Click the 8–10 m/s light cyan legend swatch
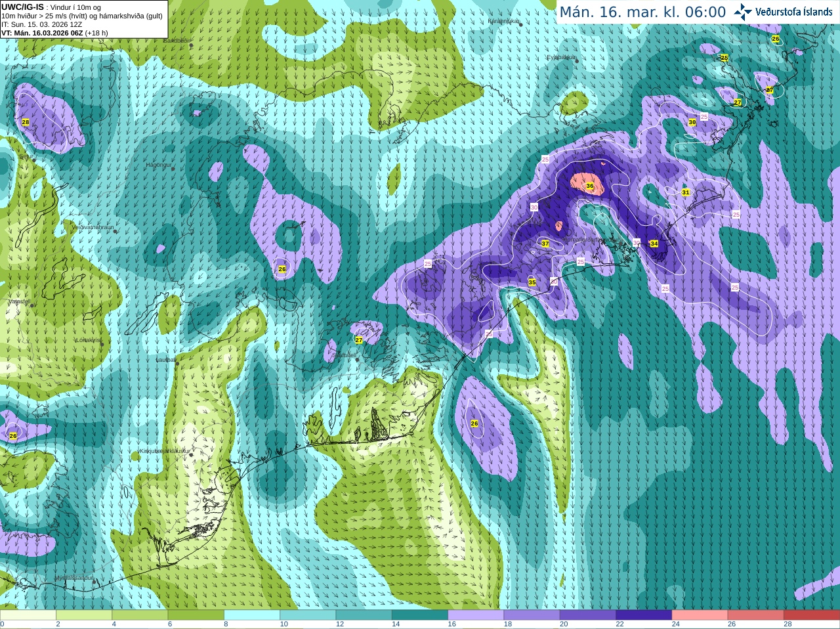 (x=252, y=615)
